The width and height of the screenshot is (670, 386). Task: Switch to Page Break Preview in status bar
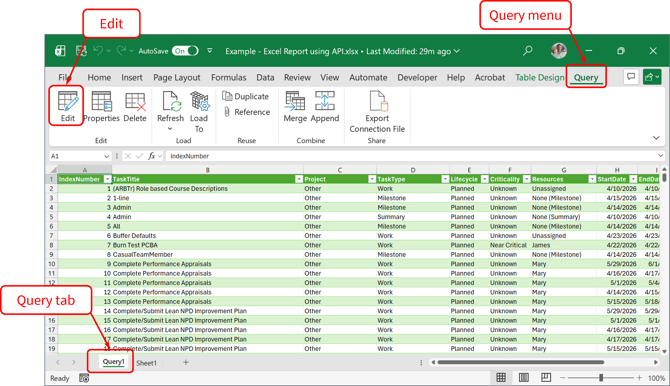(546, 377)
